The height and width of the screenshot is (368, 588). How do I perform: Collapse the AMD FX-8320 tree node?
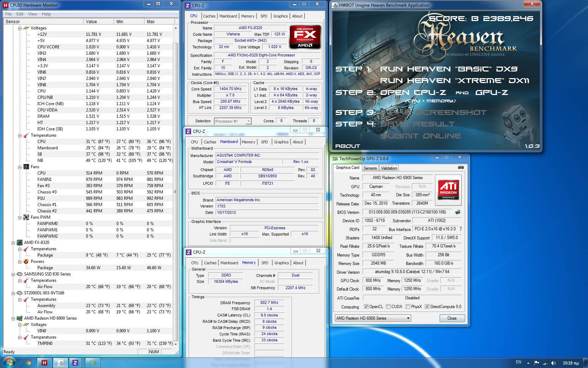click(13, 243)
